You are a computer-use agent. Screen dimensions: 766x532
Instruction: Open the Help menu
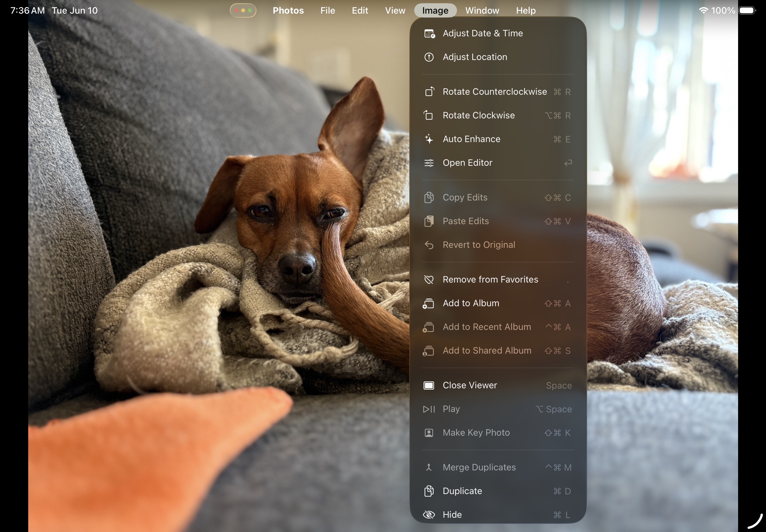pos(526,11)
